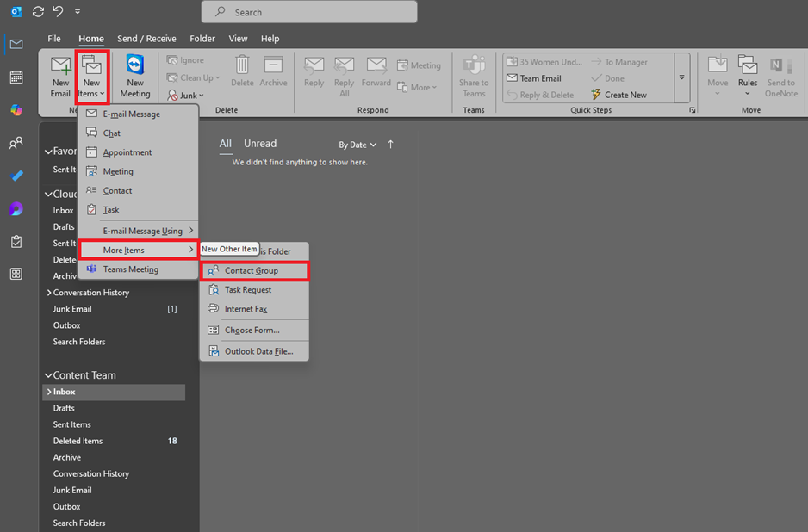Mark the Done Quick Step
This screenshot has width=808, height=532.
pyautogui.click(x=617, y=77)
